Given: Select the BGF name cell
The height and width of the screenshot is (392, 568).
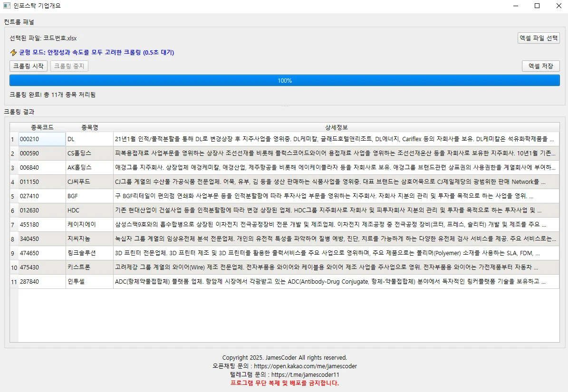Looking at the screenshot, I should pyautogui.click(x=89, y=196).
